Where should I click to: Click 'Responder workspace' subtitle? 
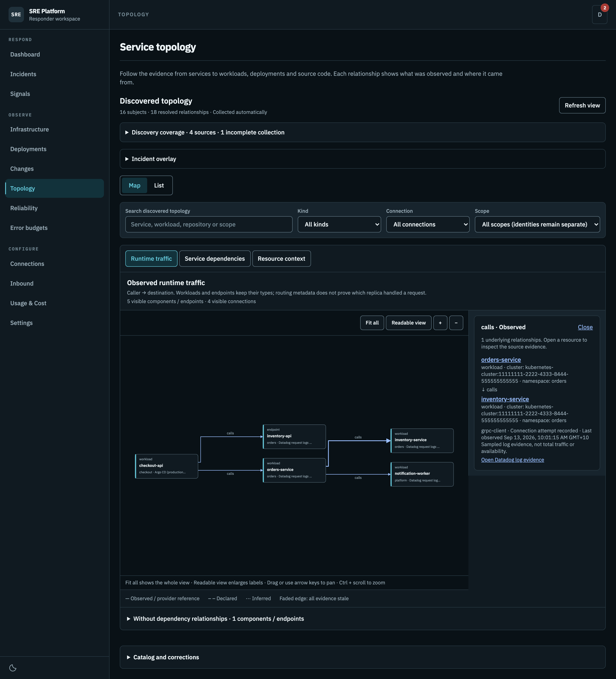click(55, 19)
